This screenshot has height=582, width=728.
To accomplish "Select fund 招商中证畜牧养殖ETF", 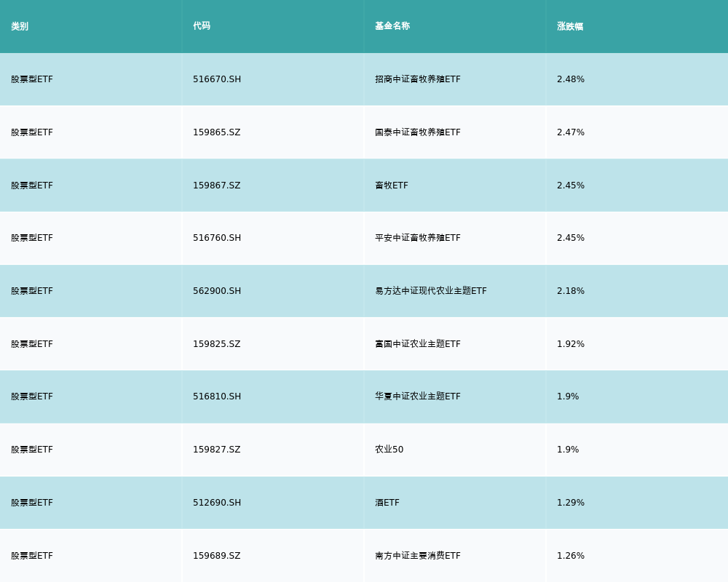I will click(x=418, y=79).
